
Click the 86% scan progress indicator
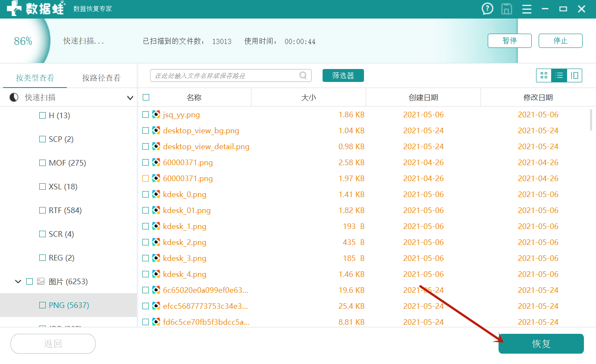23,41
